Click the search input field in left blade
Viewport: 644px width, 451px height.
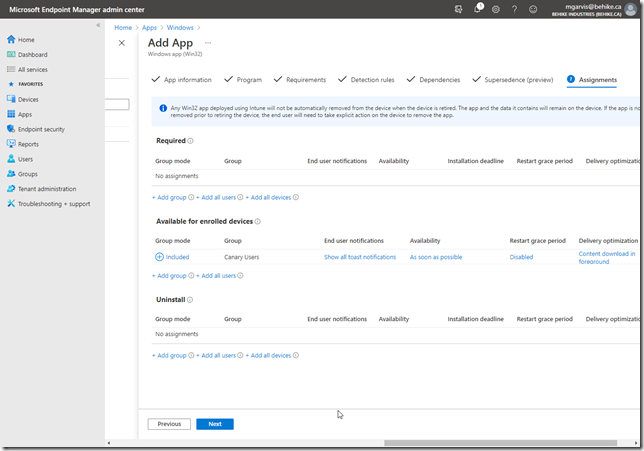pyautogui.click(x=117, y=104)
